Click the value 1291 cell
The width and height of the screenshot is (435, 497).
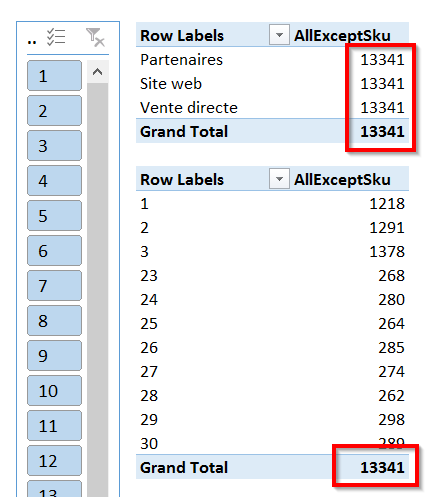point(387,228)
